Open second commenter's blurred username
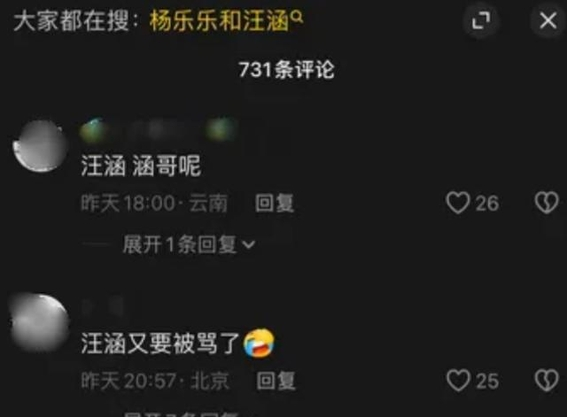567x417 pixels. (103, 307)
